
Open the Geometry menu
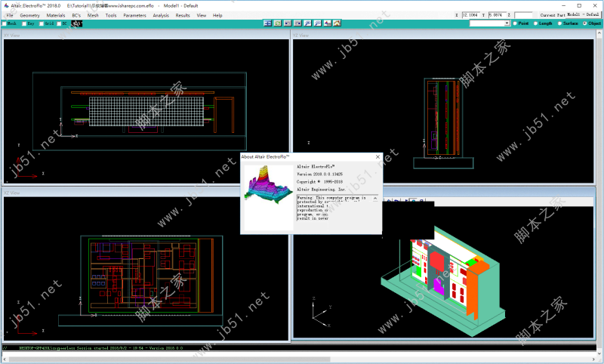[x=29, y=15]
